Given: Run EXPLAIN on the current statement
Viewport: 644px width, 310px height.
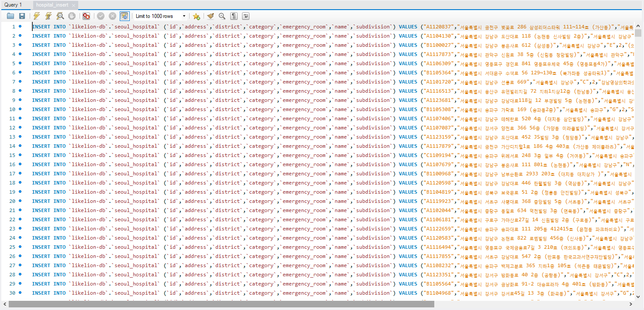Looking at the screenshot, I should pyautogui.click(x=60, y=16).
